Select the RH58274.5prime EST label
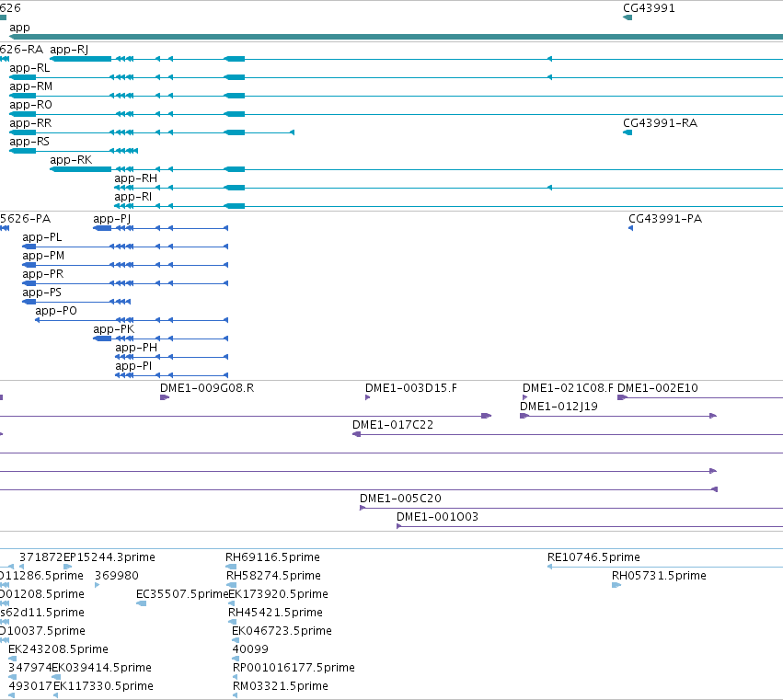This screenshot has width=783, height=700. pyautogui.click(x=273, y=576)
